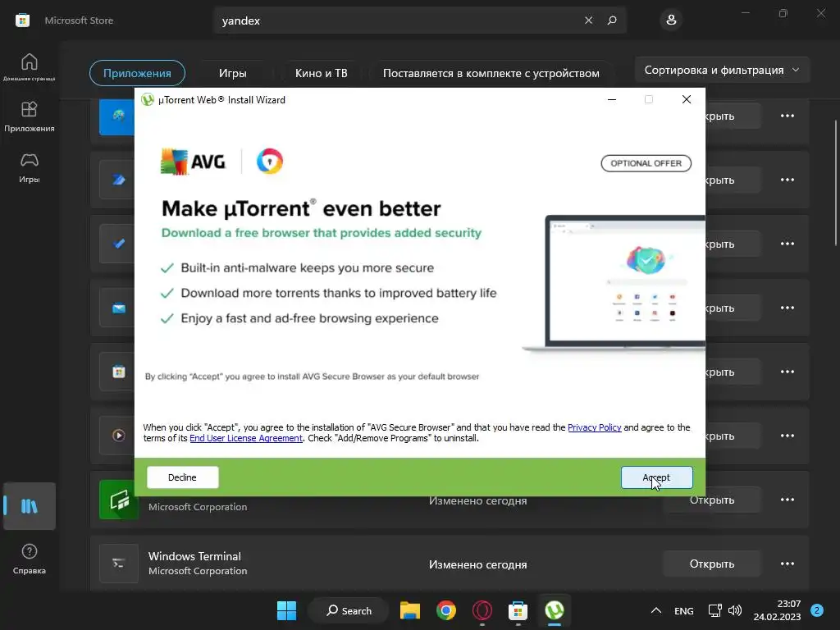The height and width of the screenshot is (630, 840).
Task: Open File Explorer from taskbar
Action: click(410, 610)
